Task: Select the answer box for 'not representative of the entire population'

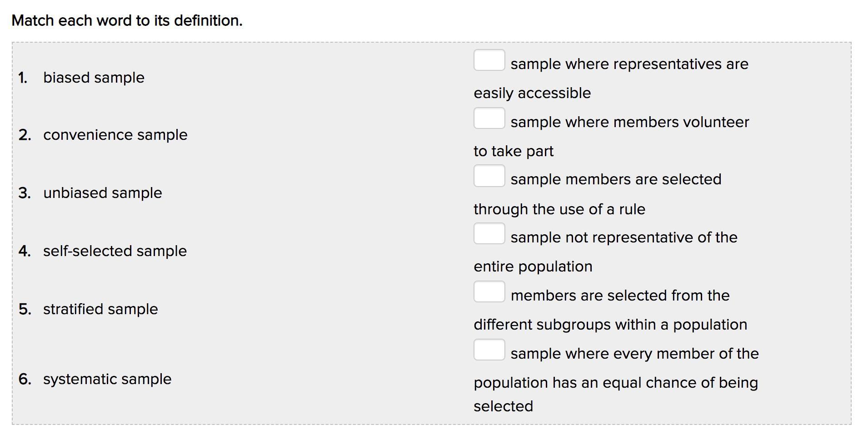Action: coord(489,233)
